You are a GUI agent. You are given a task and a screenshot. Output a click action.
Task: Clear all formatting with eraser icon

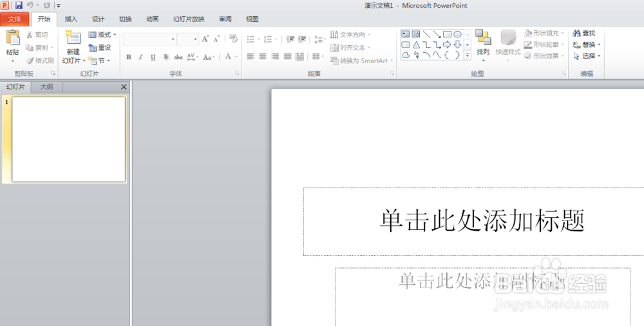tap(233, 39)
